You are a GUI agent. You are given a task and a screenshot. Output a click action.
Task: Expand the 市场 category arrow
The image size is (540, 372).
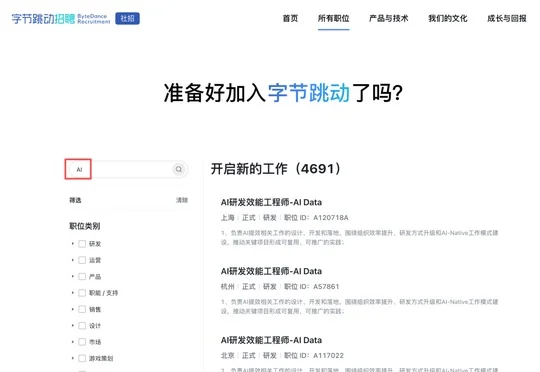[x=73, y=342]
